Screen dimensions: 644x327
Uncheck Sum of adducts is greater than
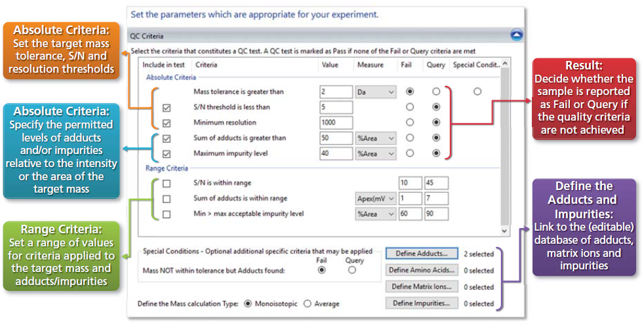[166, 139]
